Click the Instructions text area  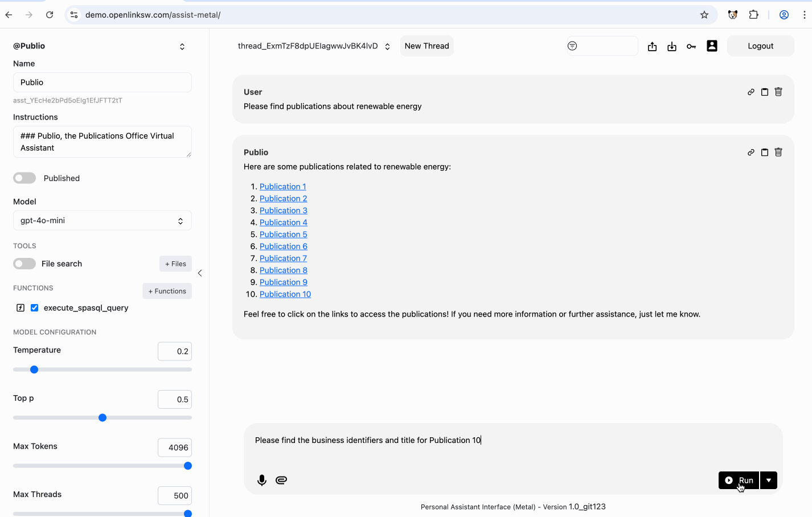(x=102, y=142)
